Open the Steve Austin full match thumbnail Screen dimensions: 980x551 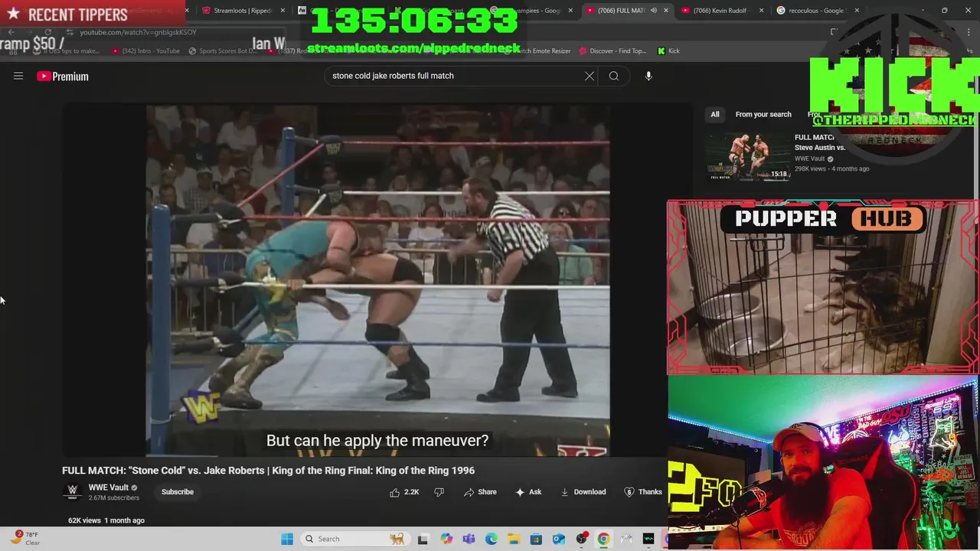point(748,156)
